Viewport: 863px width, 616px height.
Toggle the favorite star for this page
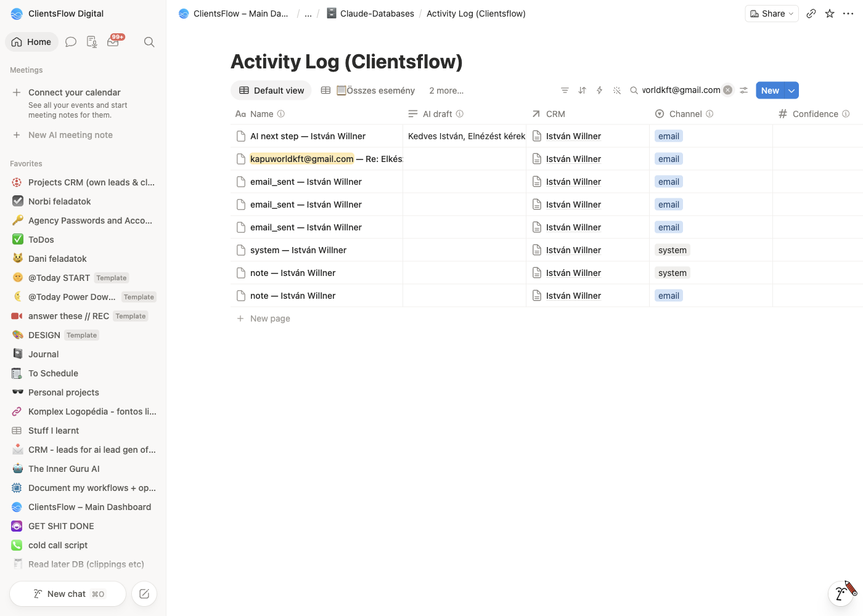click(830, 14)
